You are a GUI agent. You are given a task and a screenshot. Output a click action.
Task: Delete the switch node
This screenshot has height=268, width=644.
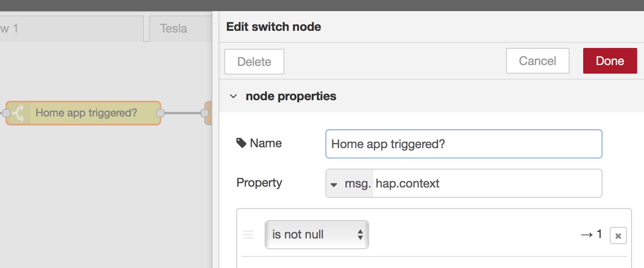tap(254, 62)
